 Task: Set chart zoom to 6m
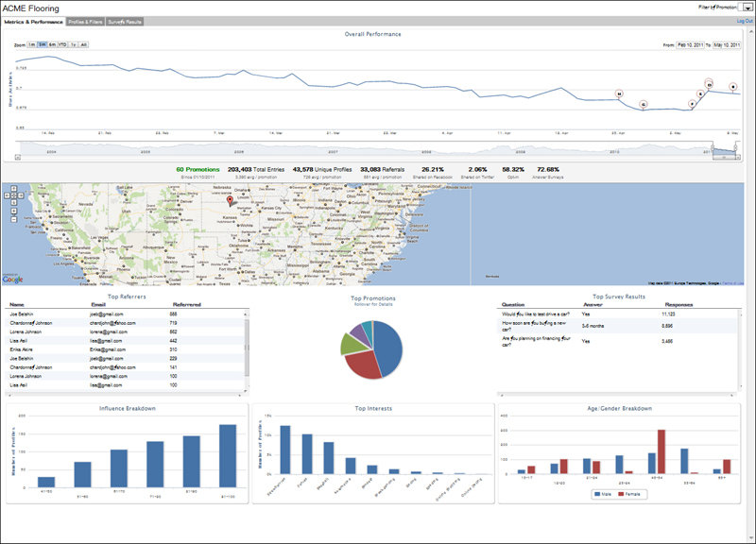pos(52,44)
